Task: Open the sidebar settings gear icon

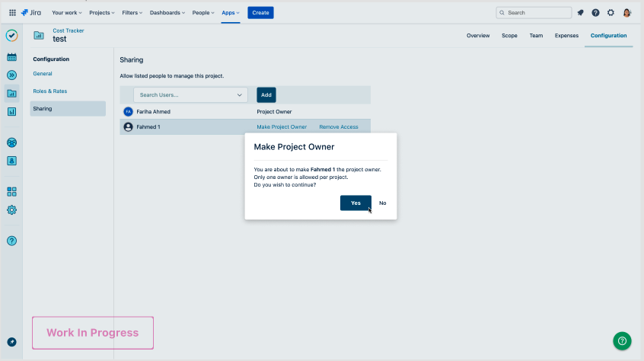Action: 11,210
